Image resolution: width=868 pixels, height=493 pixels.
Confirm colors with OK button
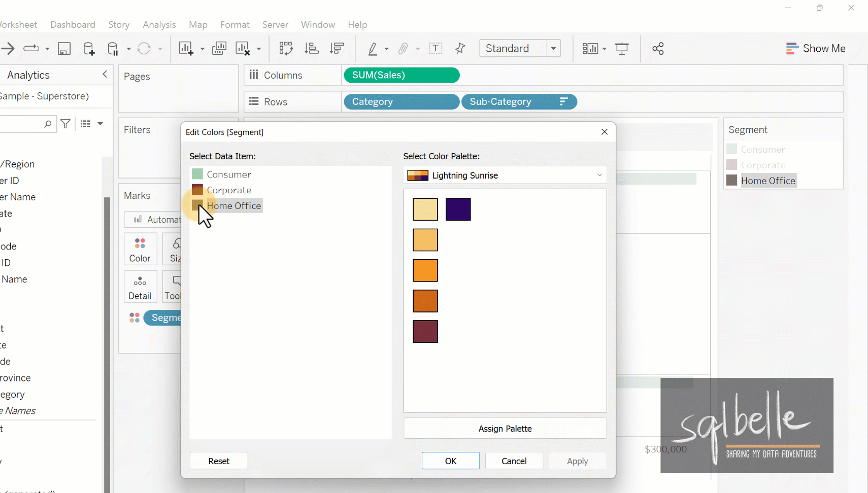451,461
